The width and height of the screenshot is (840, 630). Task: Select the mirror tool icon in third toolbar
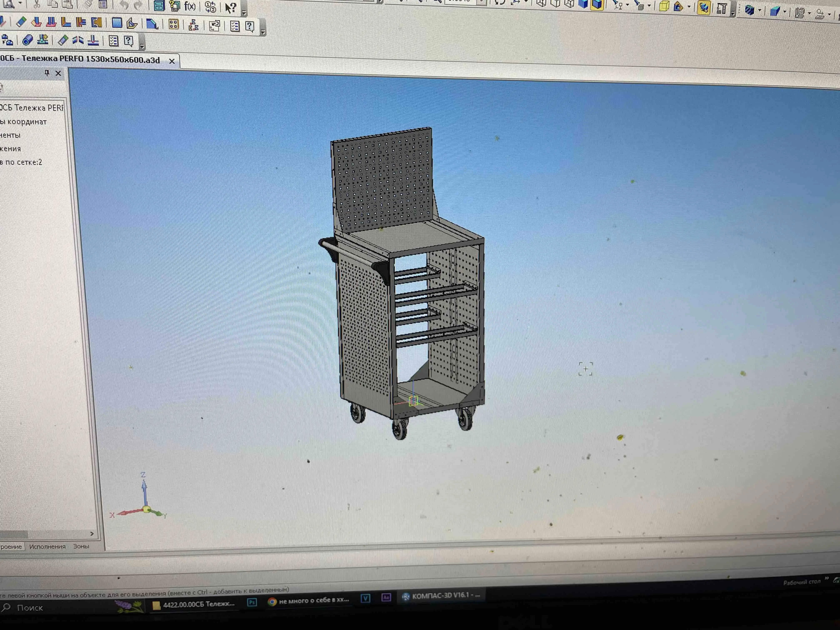(78, 40)
